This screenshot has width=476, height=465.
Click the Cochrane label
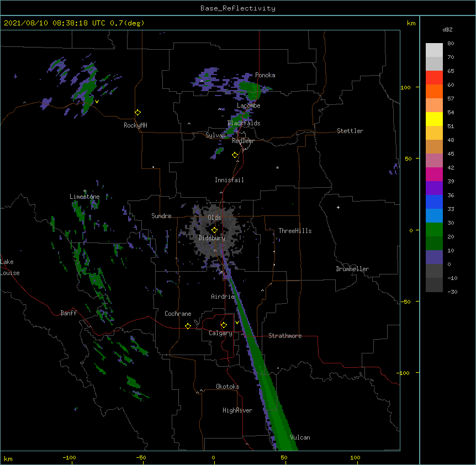click(178, 314)
